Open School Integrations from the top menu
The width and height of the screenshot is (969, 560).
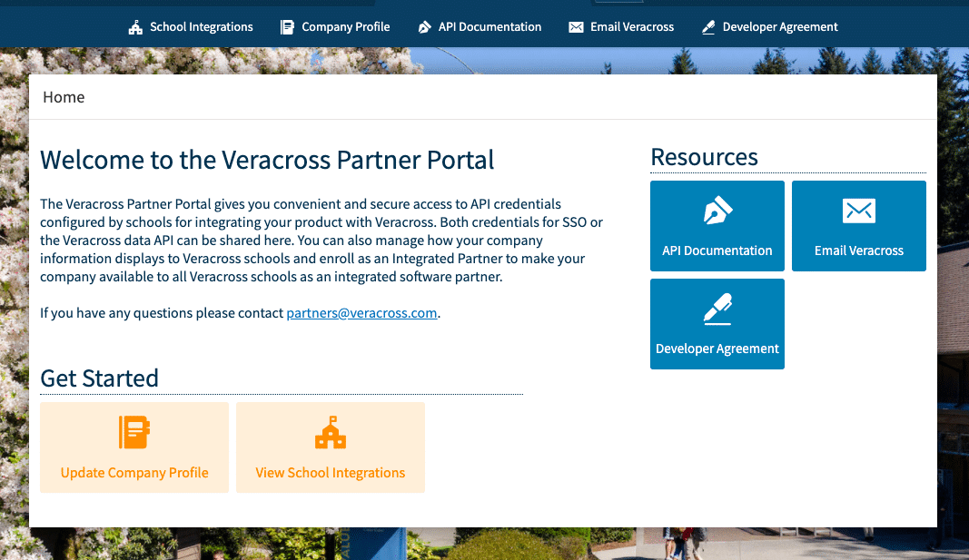click(202, 27)
